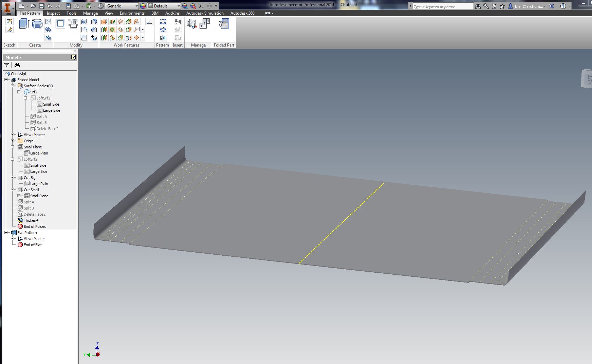The width and height of the screenshot is (592, 364).
Task: Click the Find binoculars in the Model browser
Action: 17,65
